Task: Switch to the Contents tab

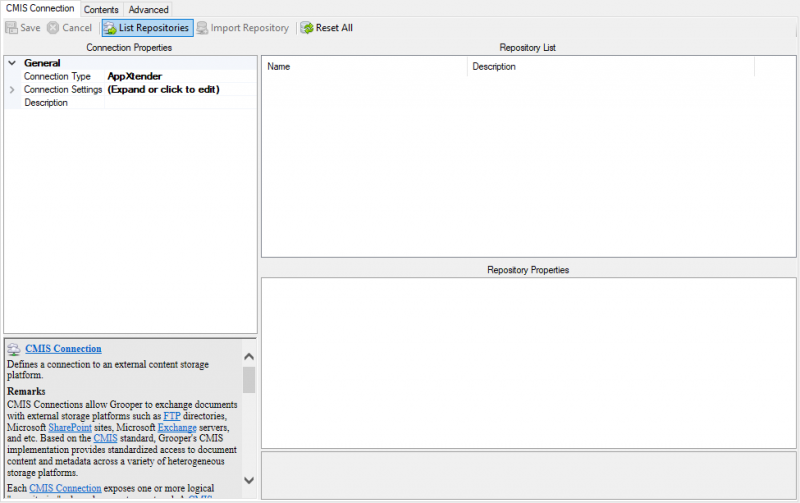Action: [x=101, y=10]
